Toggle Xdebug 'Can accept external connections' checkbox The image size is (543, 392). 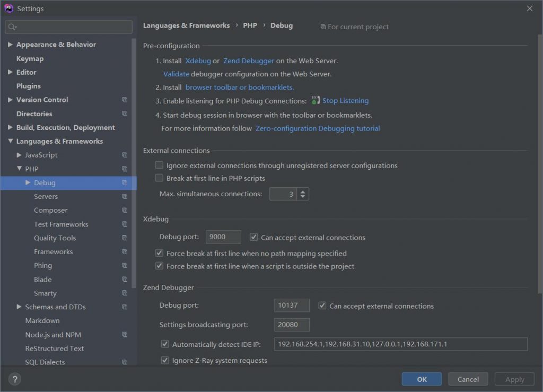(253, 237)
